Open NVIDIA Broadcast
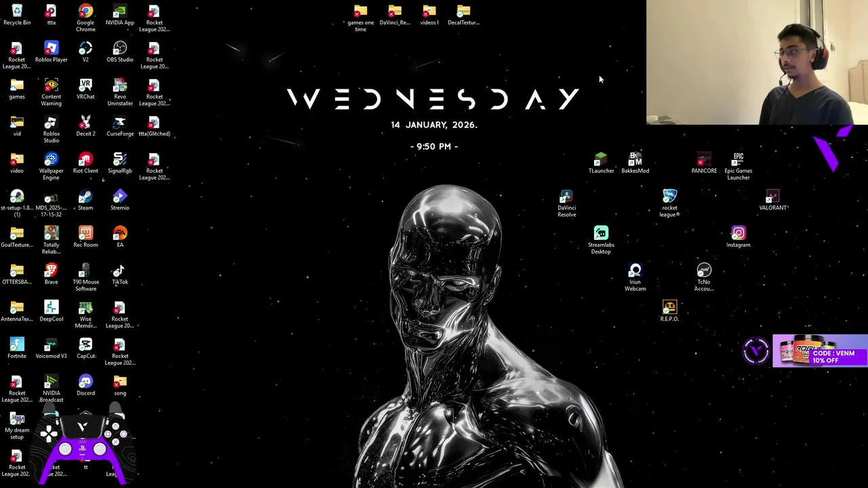The image size is (868, 488). pos(52,389)
